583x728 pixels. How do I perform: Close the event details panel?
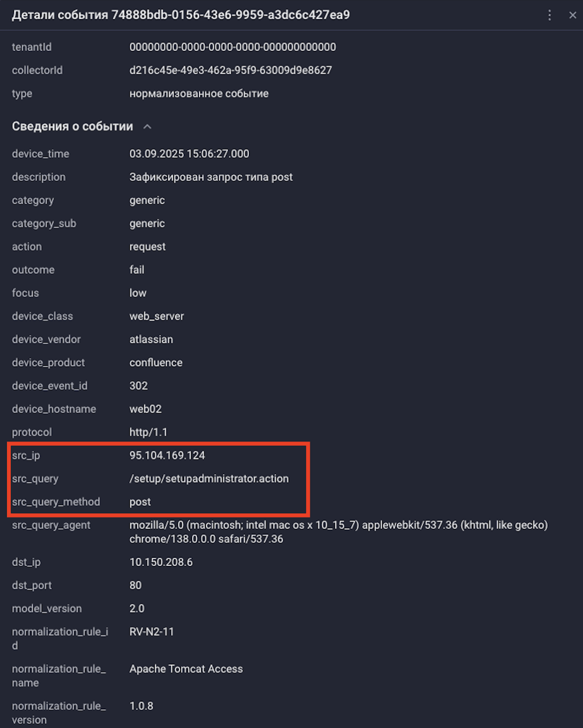click(x=573, y=15)
